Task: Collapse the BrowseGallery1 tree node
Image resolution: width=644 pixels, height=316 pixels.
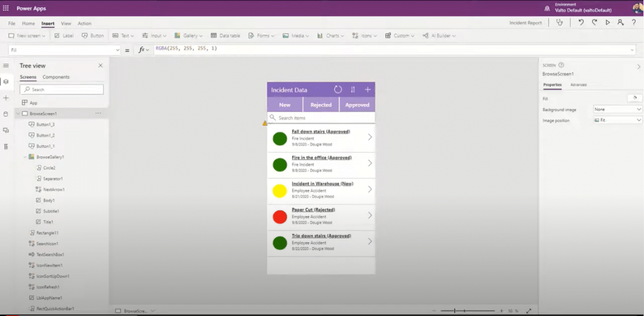Action: coord(25,157)
